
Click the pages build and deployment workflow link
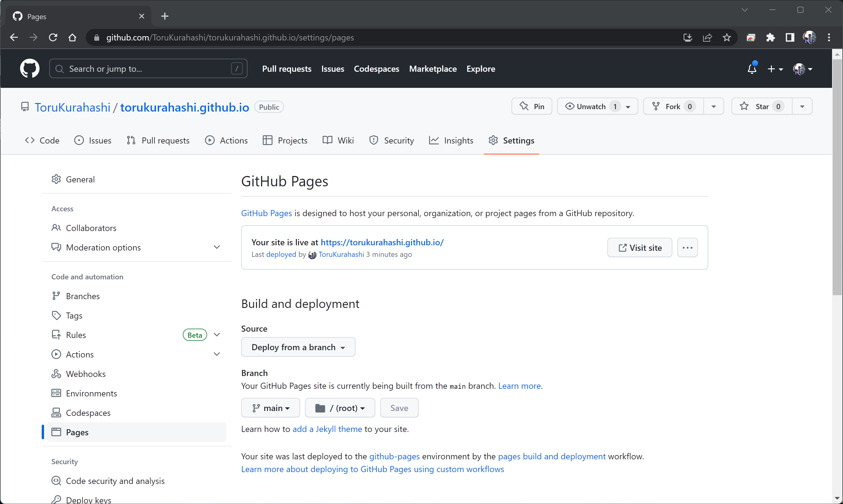(x=551, y=456)
